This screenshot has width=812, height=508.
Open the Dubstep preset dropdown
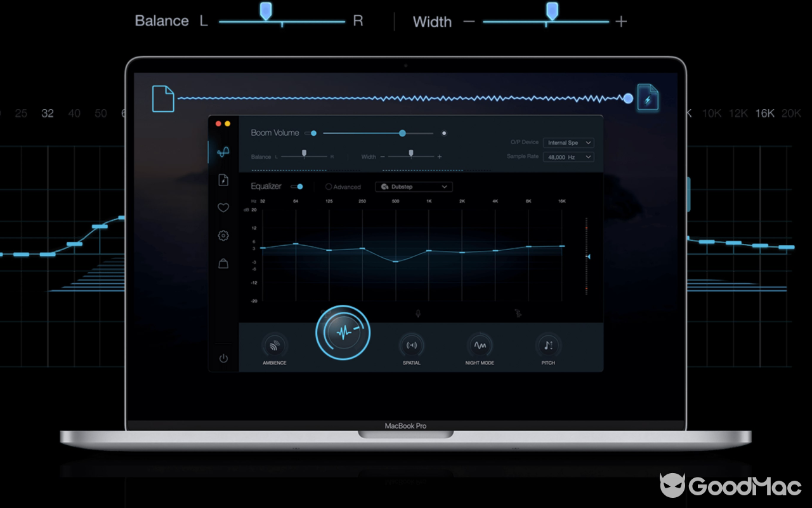point(413,187)
